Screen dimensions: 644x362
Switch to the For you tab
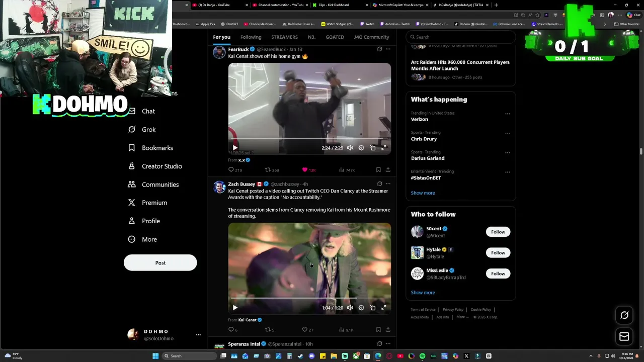[221, 37]
